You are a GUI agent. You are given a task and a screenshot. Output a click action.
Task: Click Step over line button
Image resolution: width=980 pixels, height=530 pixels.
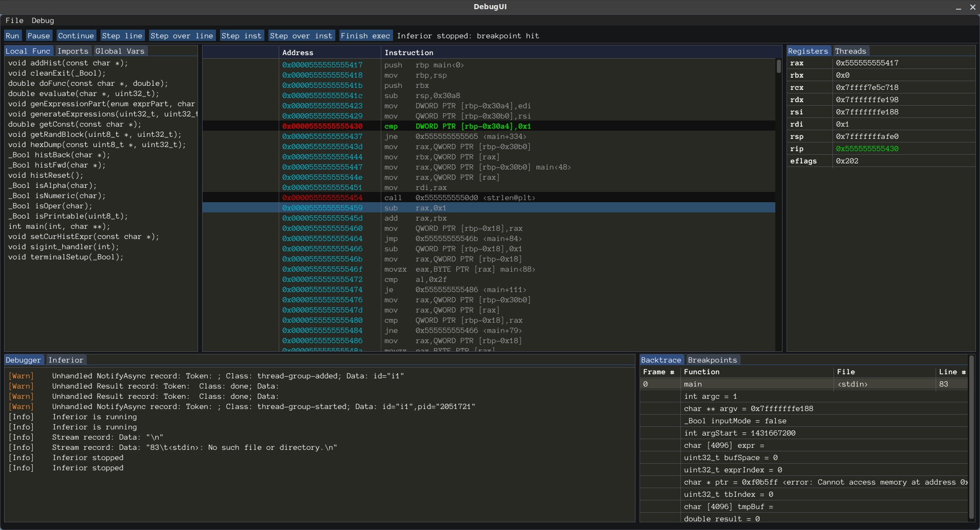[182, 36]
